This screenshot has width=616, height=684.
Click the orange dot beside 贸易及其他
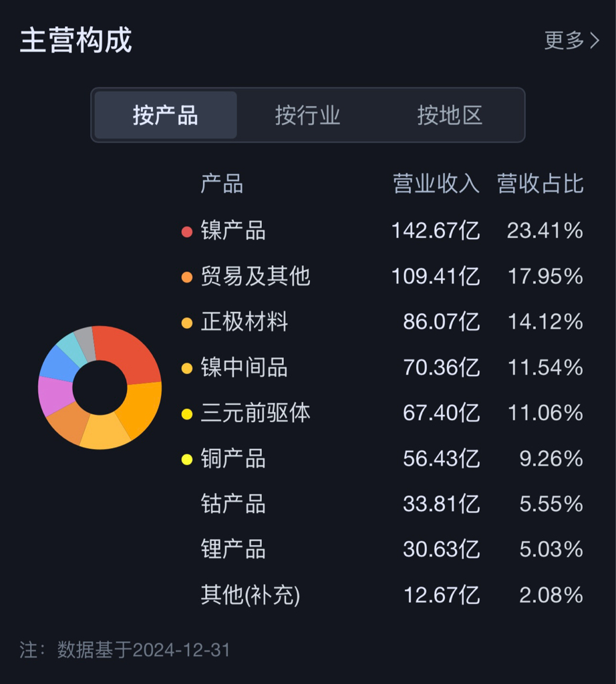pyautogui.click(x=186, y=277)
